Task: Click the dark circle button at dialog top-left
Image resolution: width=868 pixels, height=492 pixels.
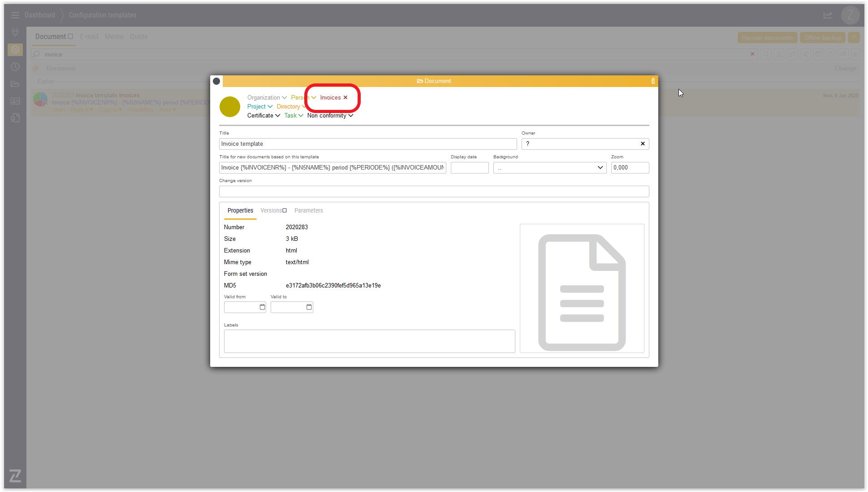Action: 216,81
